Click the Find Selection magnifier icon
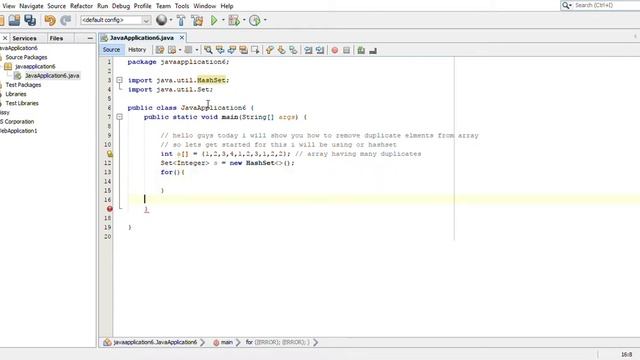Screen dimensions: 640x360 click(x=208, y=50)
